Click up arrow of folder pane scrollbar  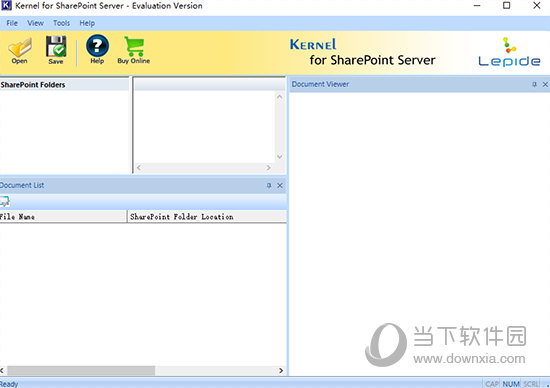(x=280, y=96)
